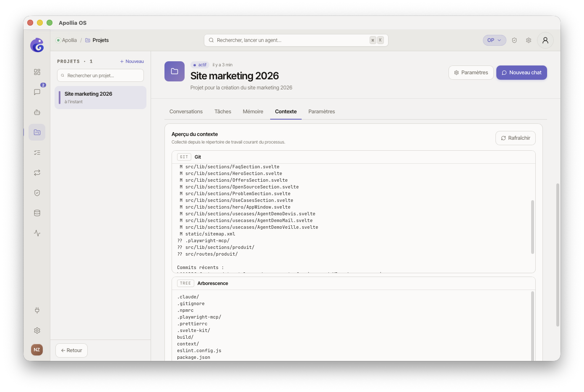Open the tasks checklist icon in sidebar
The height and width of the screenshot is (392, 584).
(x=37, y=152)
